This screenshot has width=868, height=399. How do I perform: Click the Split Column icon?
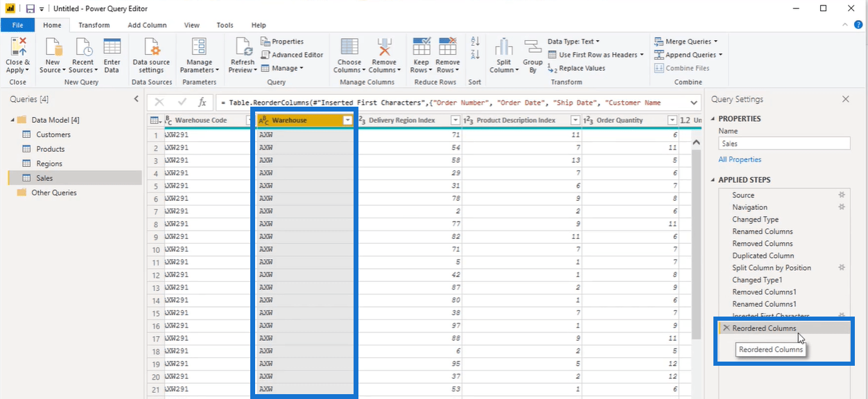(504, 47)
